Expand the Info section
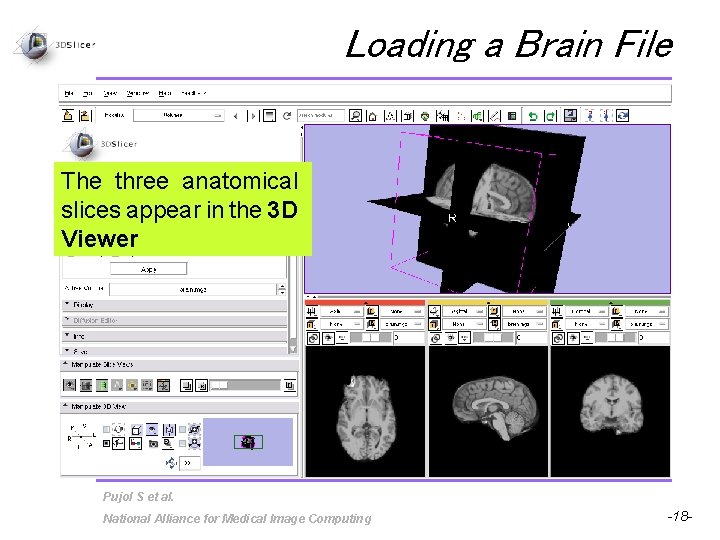Viewport: 720px width, 540px height. pyautogui.click(x=174, y=336)
